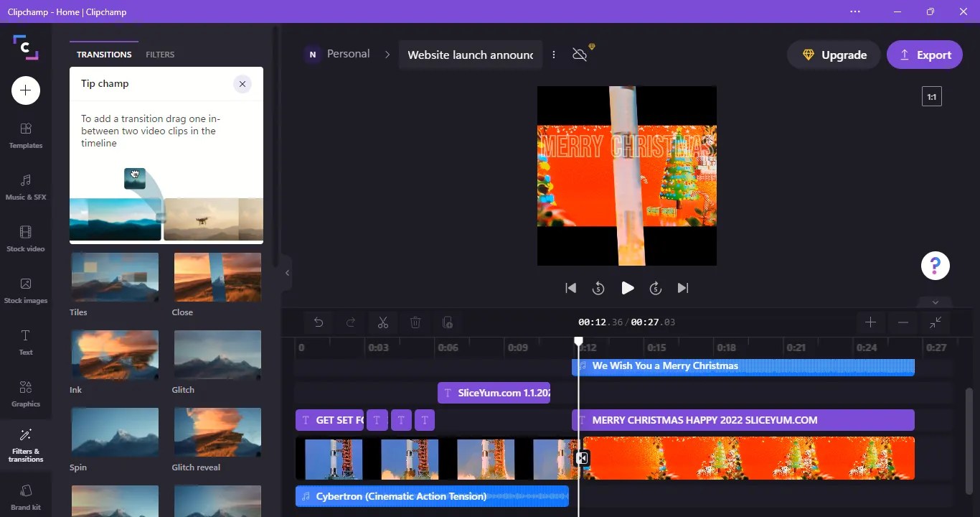Switch to the TRANSITIONS tab

coord(103,54)
